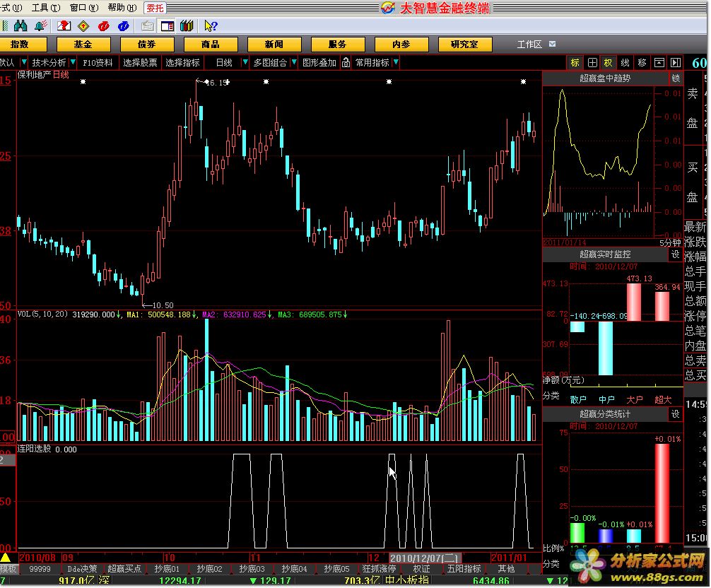Expand the 常用指标 dropdown arrow

tap(396, 62)
